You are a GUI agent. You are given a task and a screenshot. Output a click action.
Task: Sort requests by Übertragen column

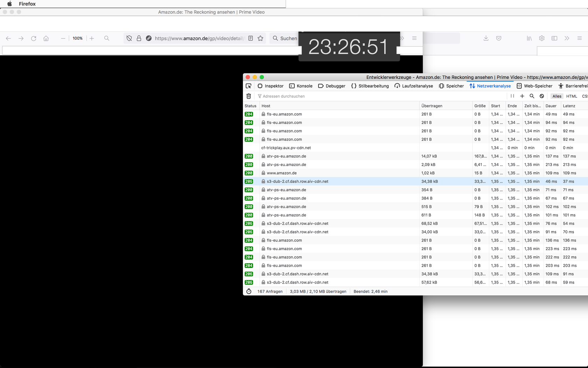446,106
